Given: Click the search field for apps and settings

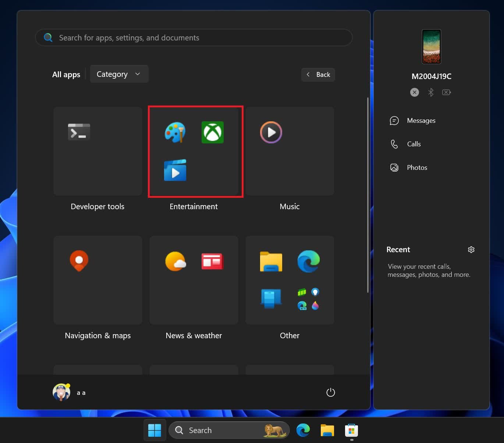Looking at the screenshot, I should tap(194, 37).
